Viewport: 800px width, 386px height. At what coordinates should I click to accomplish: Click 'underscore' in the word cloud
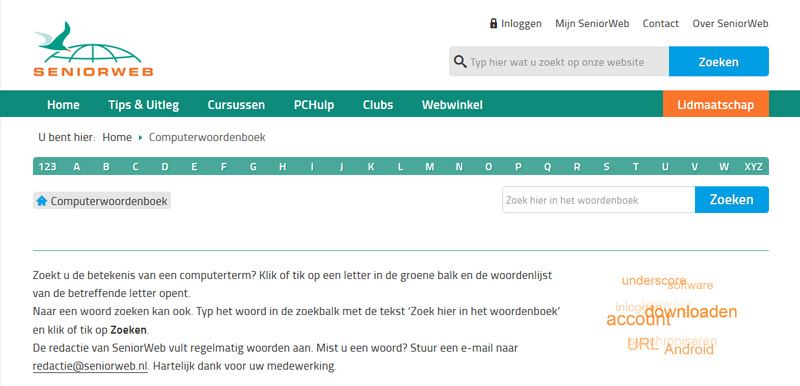654,280
